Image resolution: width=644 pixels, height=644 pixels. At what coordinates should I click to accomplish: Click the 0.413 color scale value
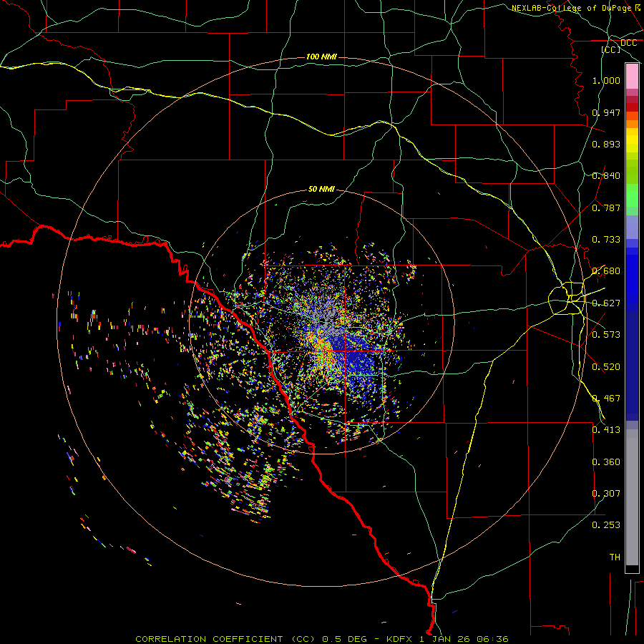pyautogui.click(x=606, y=430)
